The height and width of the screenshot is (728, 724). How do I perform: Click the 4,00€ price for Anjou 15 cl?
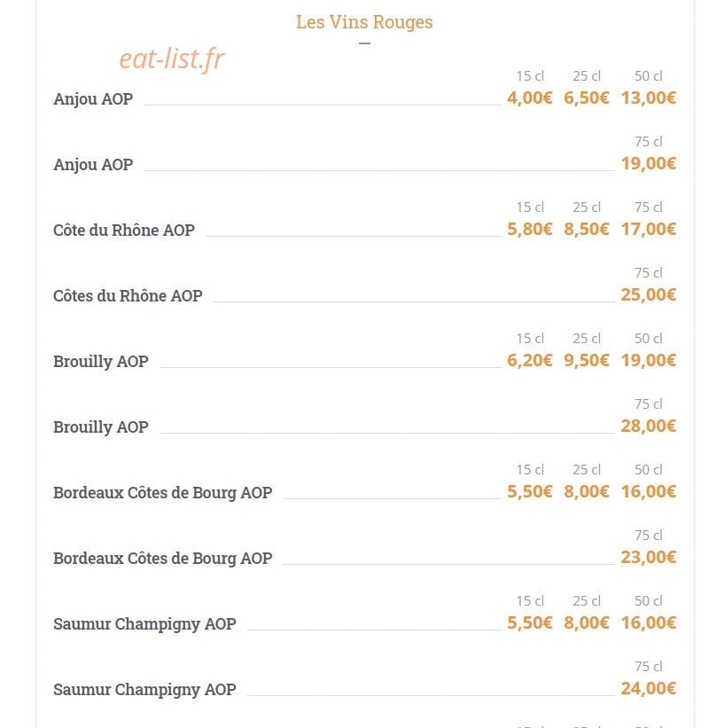530,98
